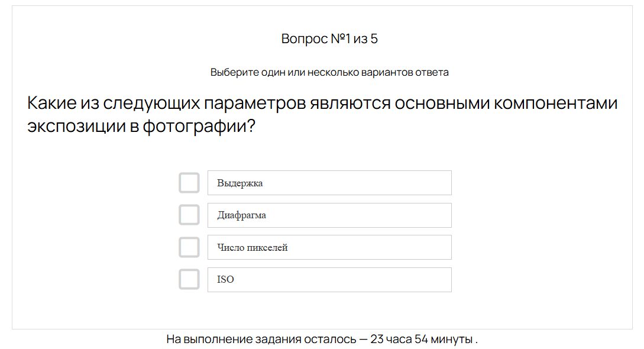Click the word 'фотографии?' in the question
Viewport: 644px width, 349px height.
199,126
